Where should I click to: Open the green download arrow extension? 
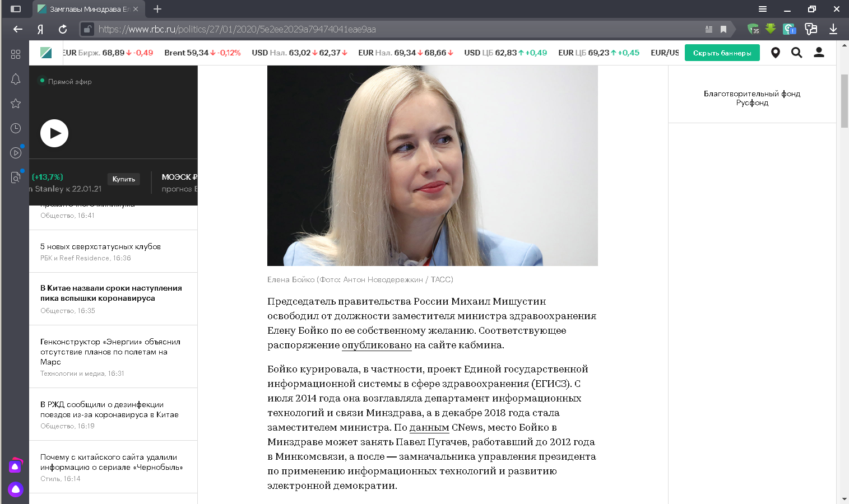tap(771, 29)
